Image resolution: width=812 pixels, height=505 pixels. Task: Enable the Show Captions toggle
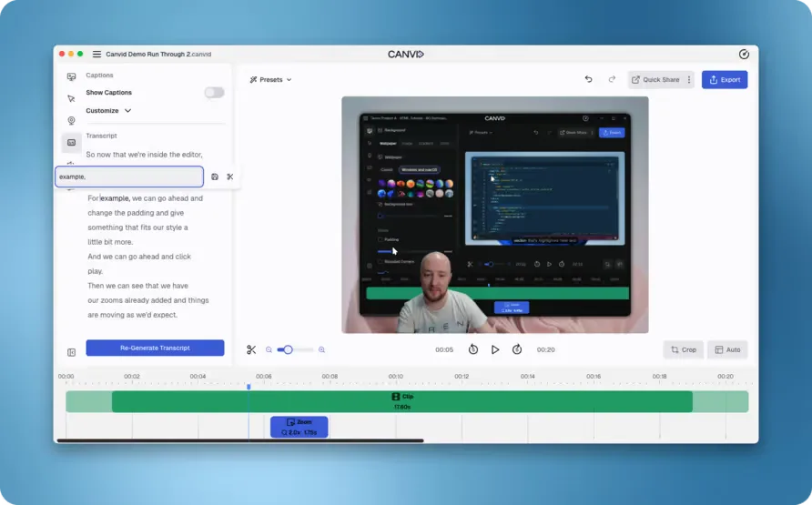(214, 93)
